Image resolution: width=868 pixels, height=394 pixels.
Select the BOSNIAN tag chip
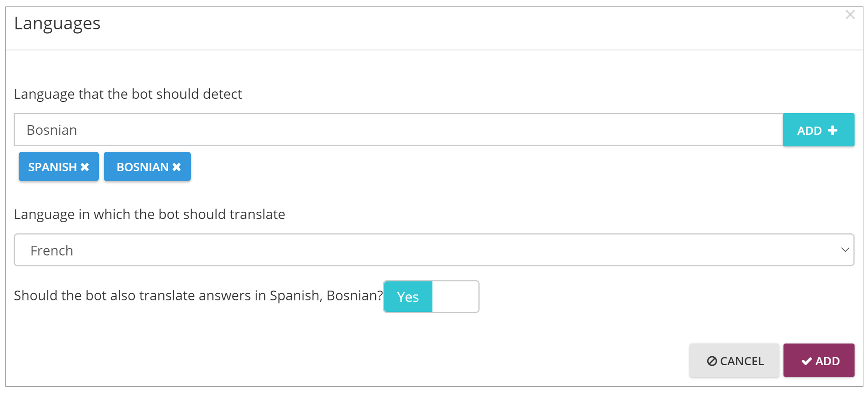tap(147, 167)
